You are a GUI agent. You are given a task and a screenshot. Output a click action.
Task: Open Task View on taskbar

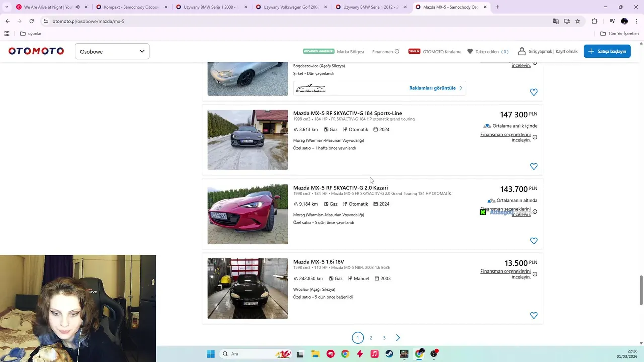(x=300, y=354)
